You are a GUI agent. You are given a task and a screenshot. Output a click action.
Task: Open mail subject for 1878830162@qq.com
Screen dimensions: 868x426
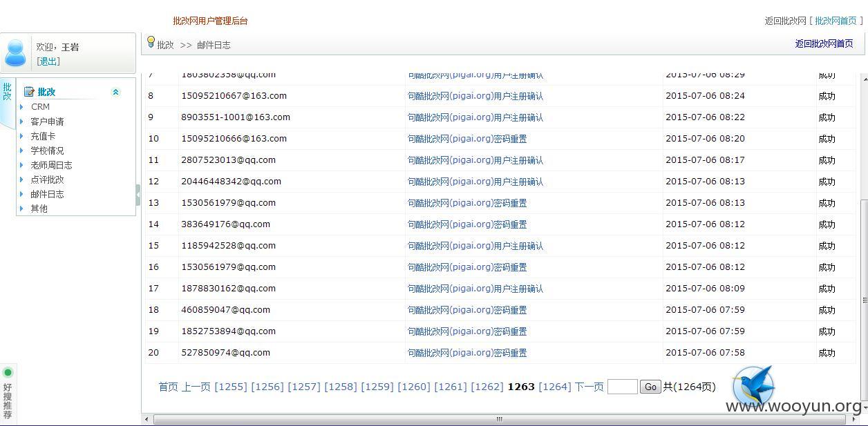coord(475,289)
